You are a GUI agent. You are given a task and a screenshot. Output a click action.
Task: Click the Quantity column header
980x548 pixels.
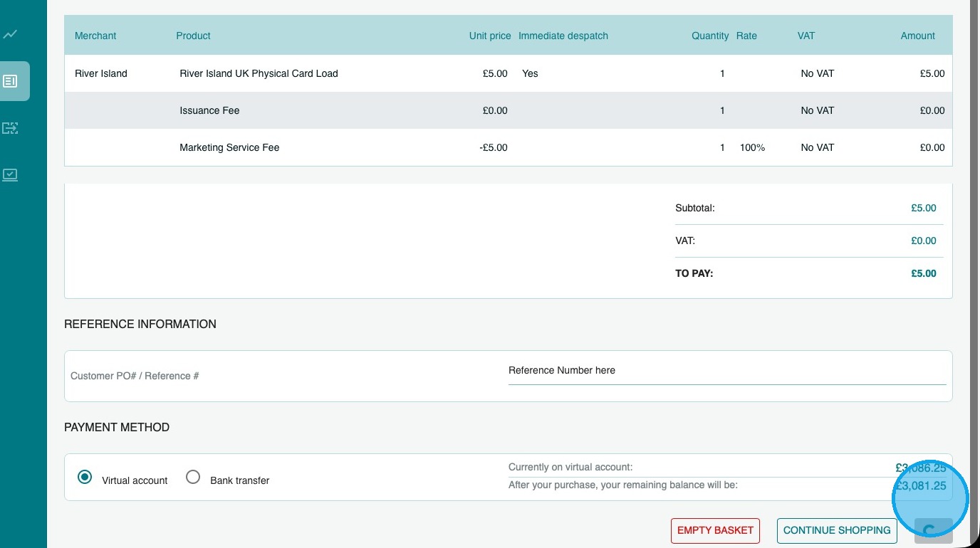[710, 36]
